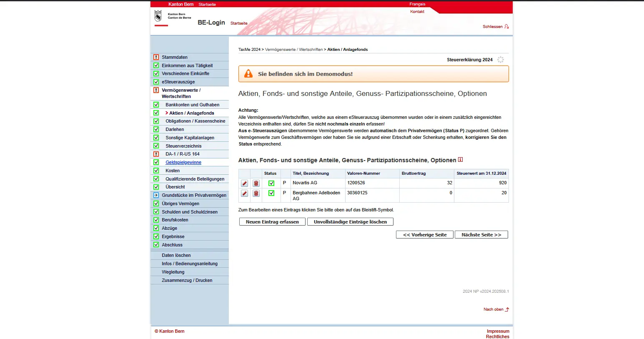Click the red warning icon next to Stammdaten
Viewport: 644px width, 339px height.
pos(156,57)
